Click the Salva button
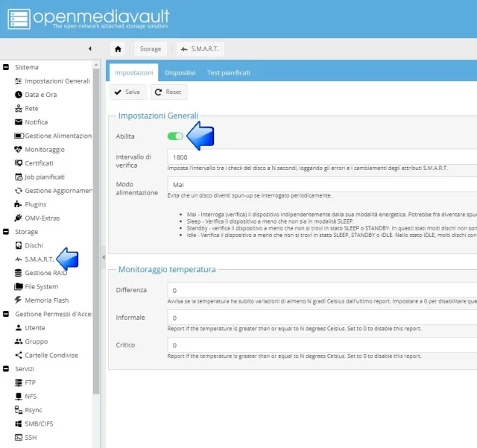Image resolution: width=477 pixels, height=448 pixels. click(127, 92)
